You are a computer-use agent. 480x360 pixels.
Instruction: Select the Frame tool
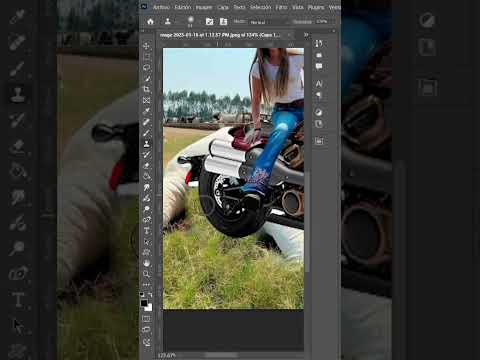point(146,100)
